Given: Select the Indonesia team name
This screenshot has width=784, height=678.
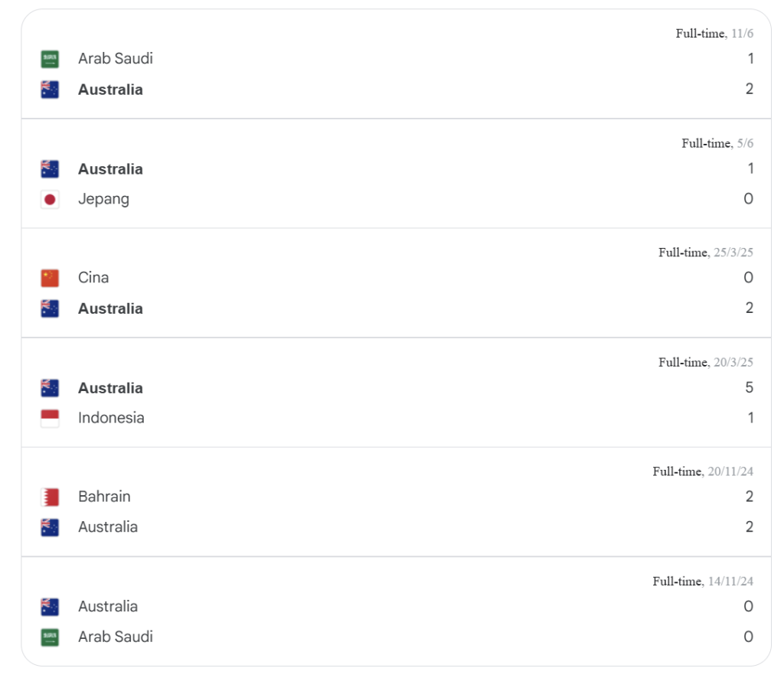Looking at the screenshot, I should [111, 418].
